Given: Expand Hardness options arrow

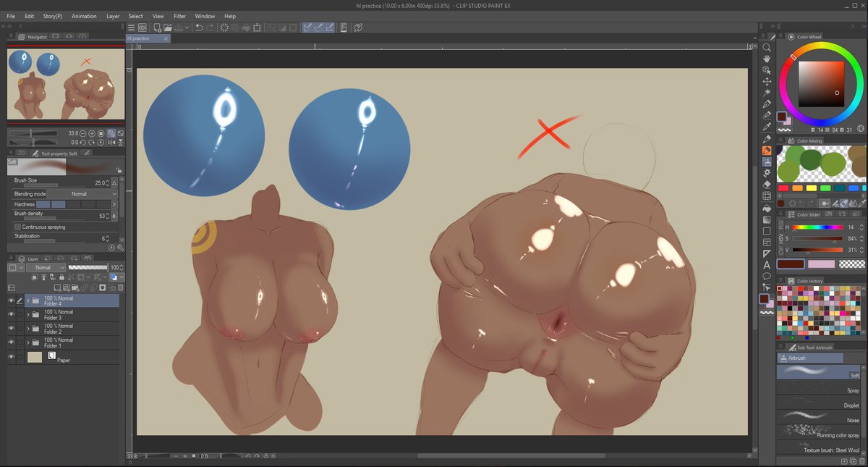Looking at the screenshot, I should [x=114, y=205].
